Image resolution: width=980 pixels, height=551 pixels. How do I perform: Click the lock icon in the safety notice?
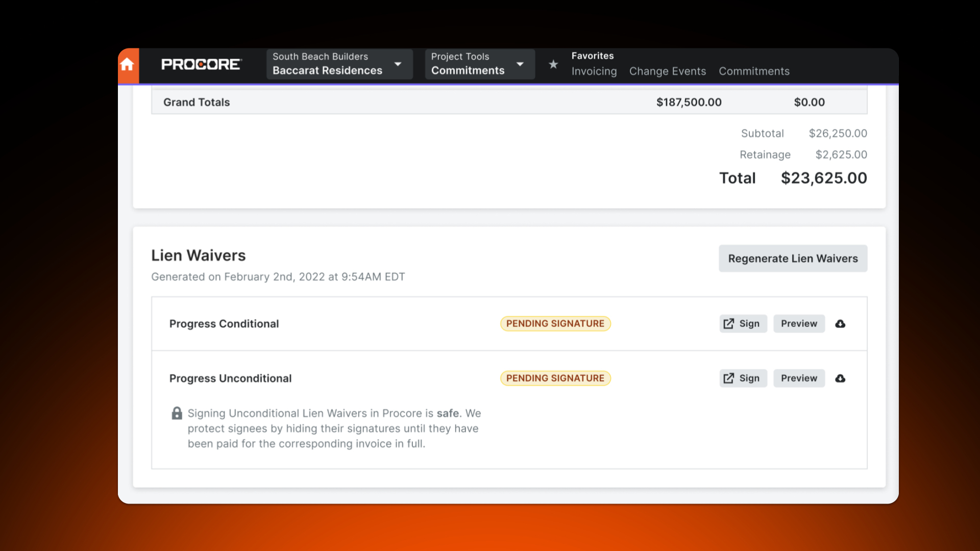point(177,413)
